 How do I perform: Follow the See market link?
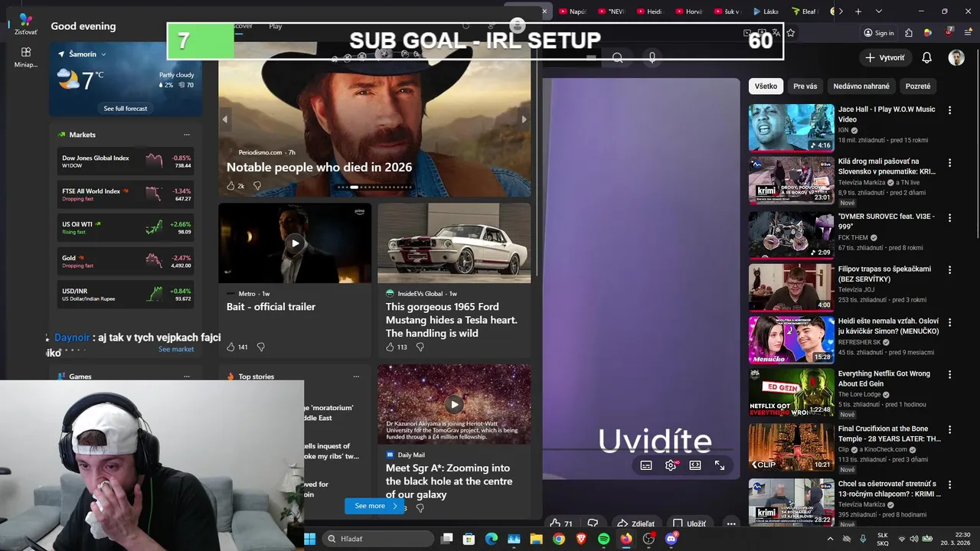(176, 349)
